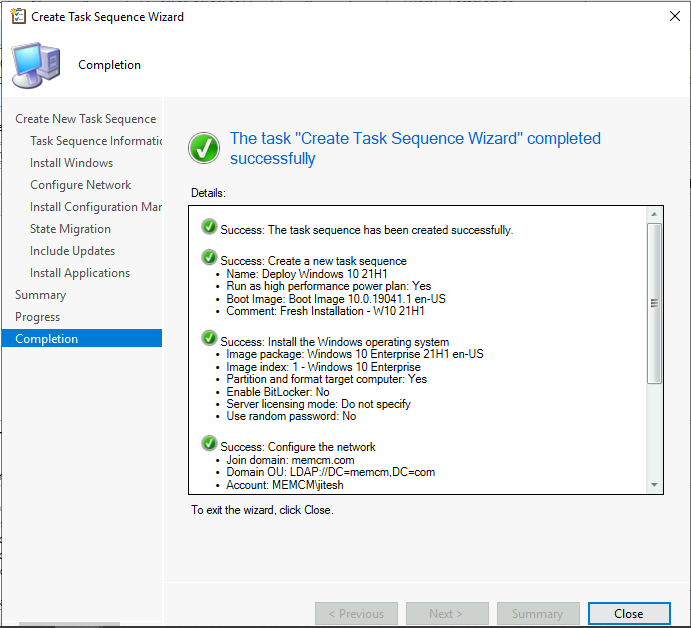The height and width of the screenshot is (628, 691).
Task: Click 'Domain OU: LDAP://DC=memcm,DC=com' line
Action: [x=331, y=472]
